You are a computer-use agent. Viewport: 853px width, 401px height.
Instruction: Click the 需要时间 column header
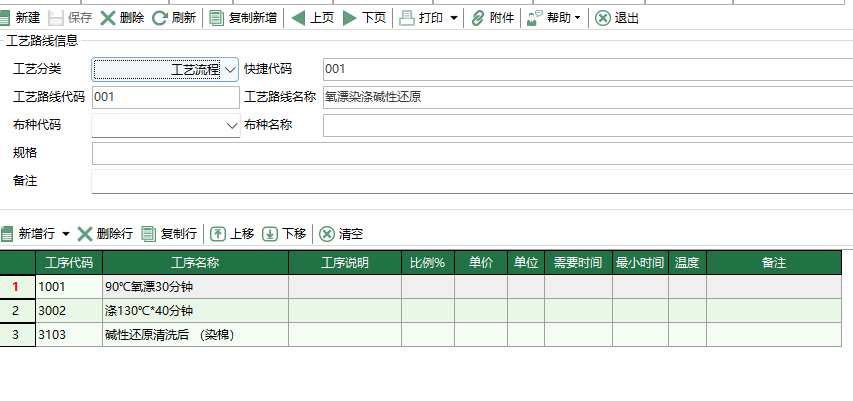tap(578, 263)
